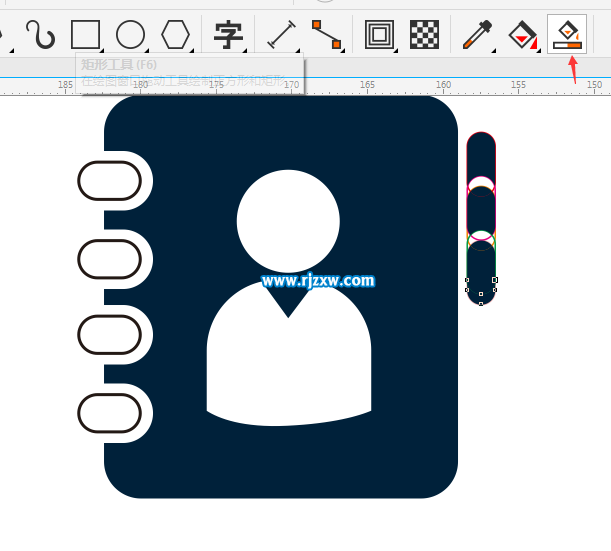Click the white body shape of the contact figure
611x551 pixels.
point(288,370)
